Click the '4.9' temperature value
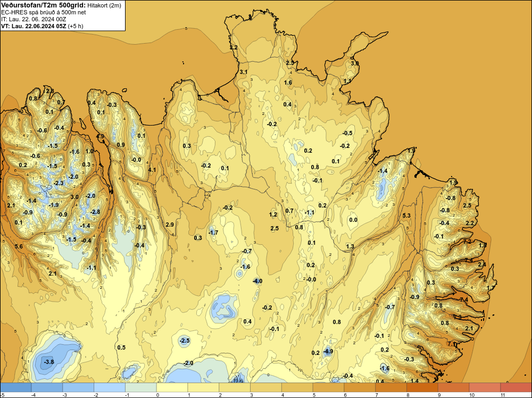 [100, 136]
